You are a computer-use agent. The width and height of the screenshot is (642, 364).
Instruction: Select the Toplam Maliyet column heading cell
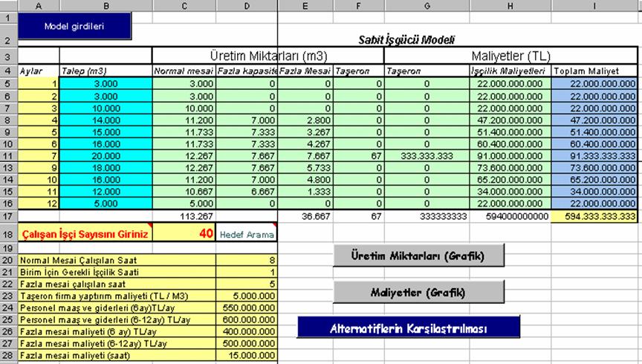pos(594,71)
